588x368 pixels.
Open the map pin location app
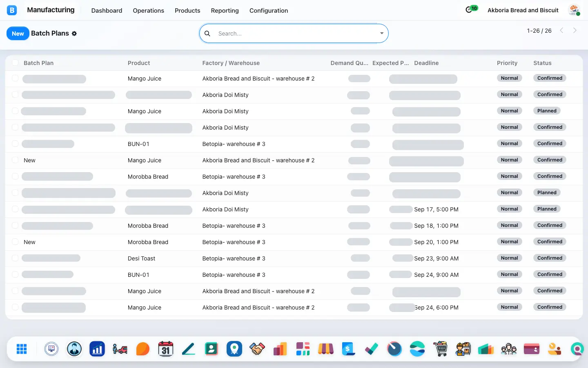(234, 349)
